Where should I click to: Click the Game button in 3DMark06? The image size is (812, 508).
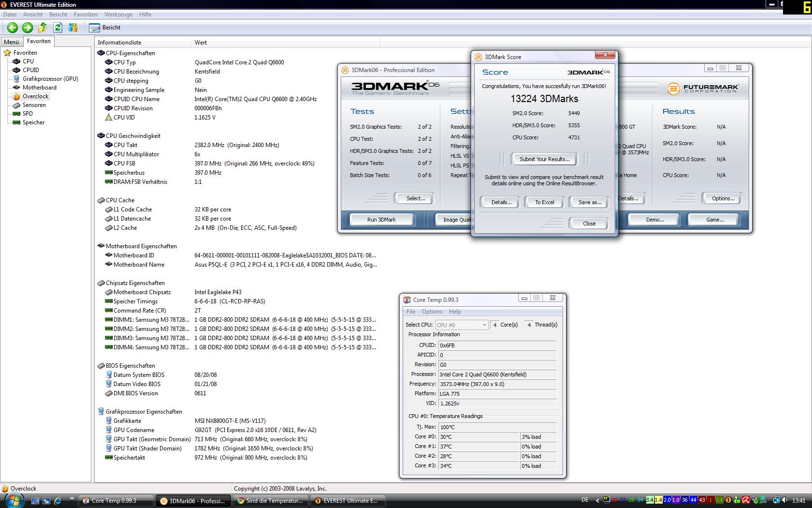point(715,220)
